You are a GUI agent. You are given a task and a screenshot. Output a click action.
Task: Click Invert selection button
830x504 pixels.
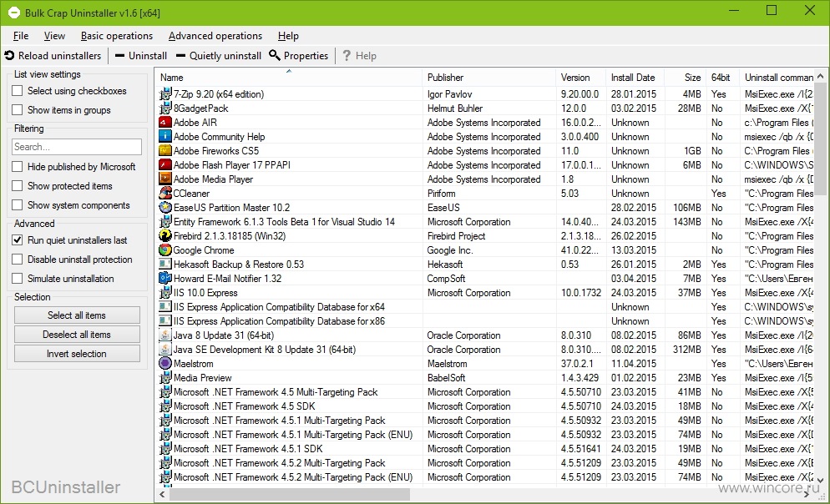(x=77, y=354)
